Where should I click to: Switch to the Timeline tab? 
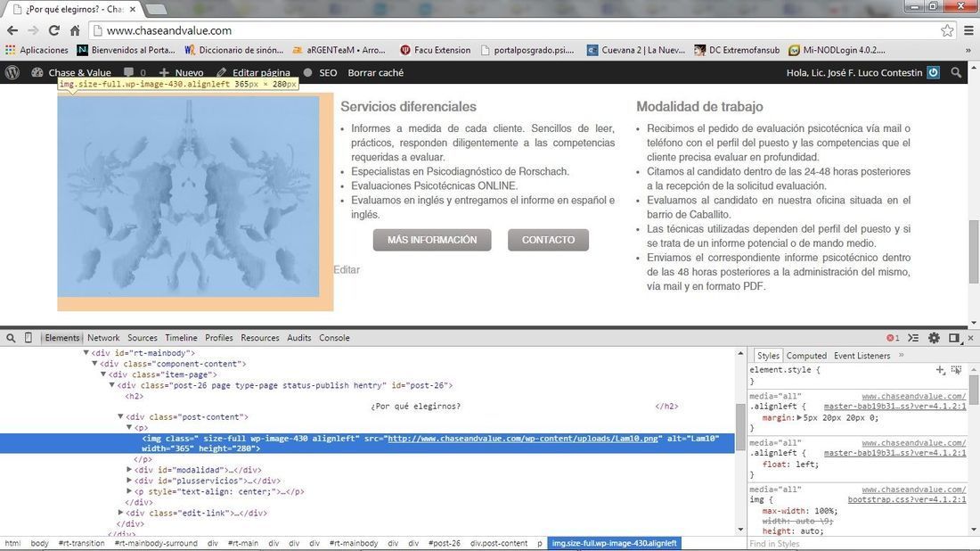181,338
